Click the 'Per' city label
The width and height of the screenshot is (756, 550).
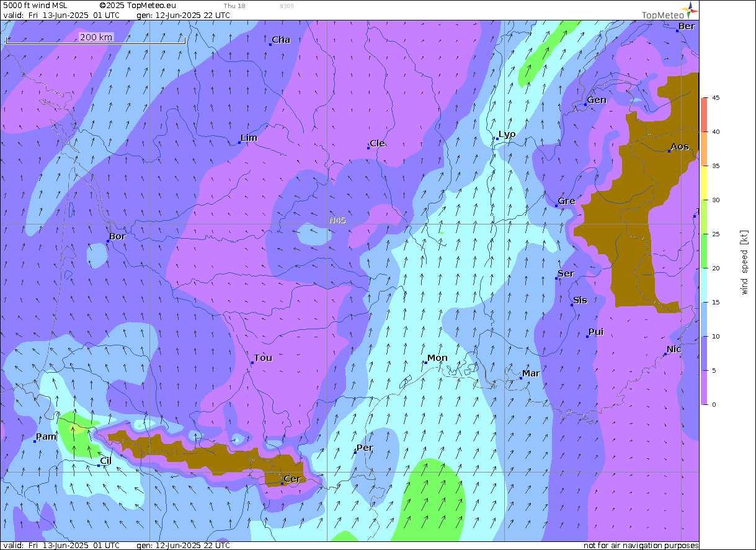click(365, 448)
